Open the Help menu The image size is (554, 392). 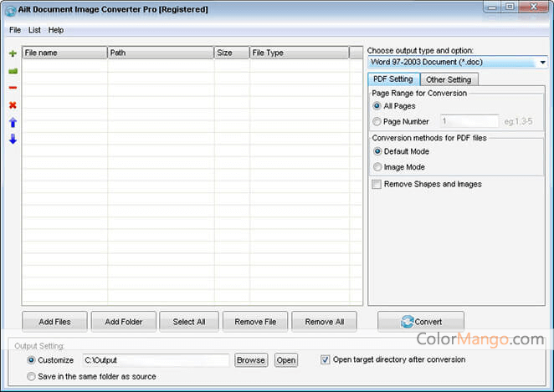pos(56,30)
